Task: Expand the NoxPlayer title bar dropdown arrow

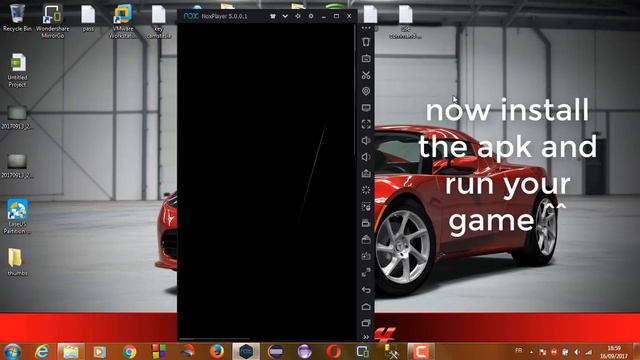Action: [285, 16]
